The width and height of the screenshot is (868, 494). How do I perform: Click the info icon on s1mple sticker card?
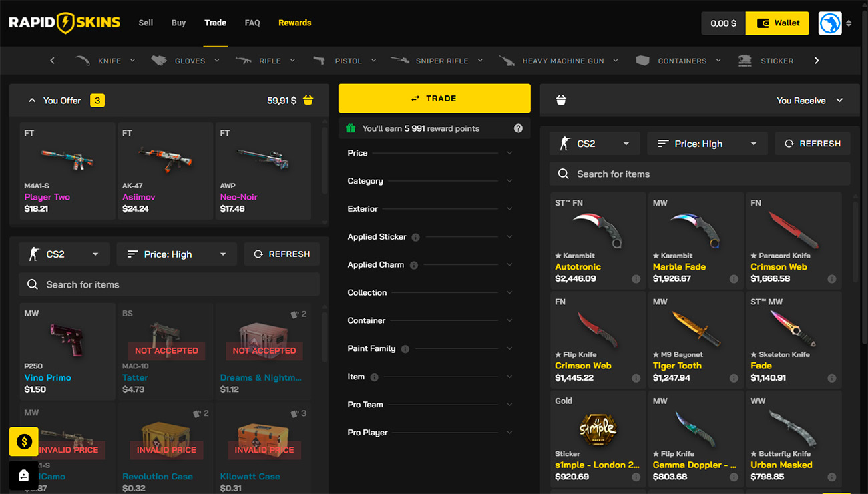(x=636, y=477)
